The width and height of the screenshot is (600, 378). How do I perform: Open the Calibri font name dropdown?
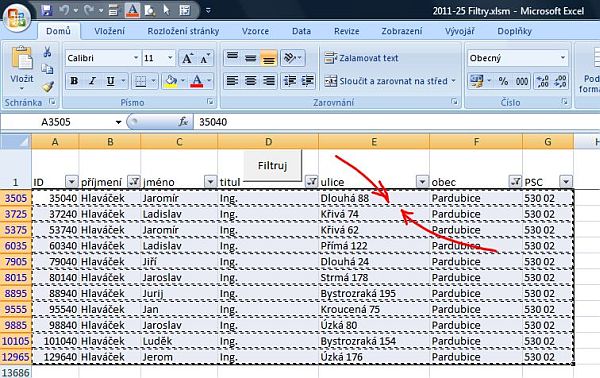(136, 58)
